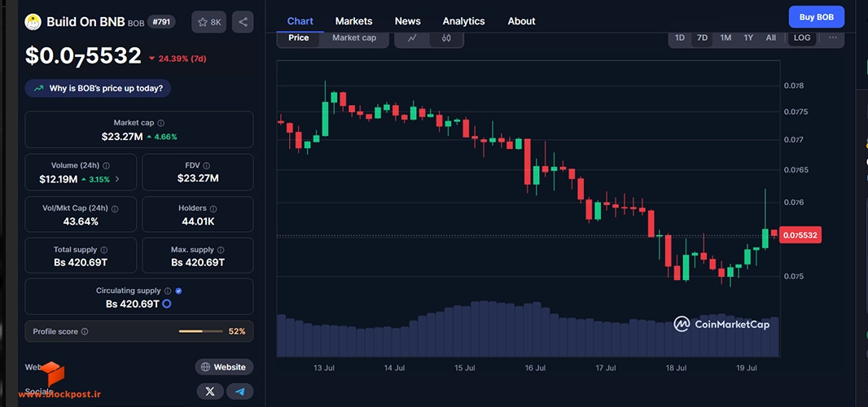Viewport: 868px width, 407px height.
Task: Click the circulating supply ring indicator
Action: pos(167,304)
